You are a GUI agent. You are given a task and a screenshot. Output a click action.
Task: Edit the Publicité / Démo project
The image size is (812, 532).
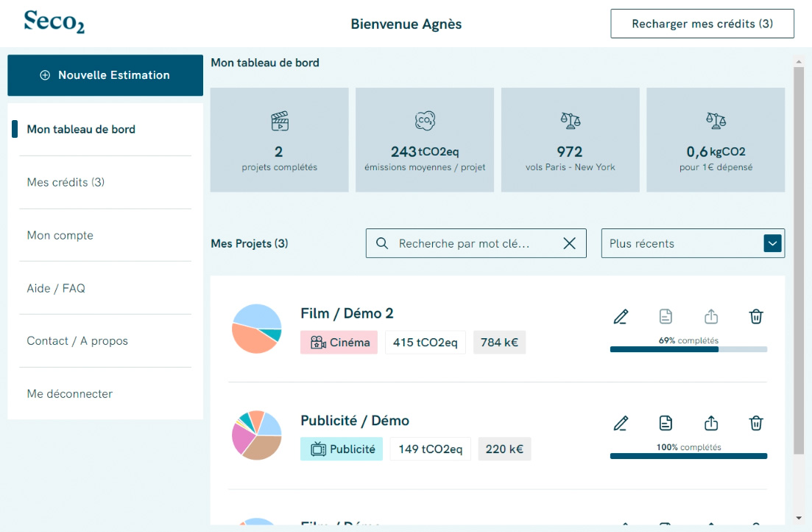(621, 424)
